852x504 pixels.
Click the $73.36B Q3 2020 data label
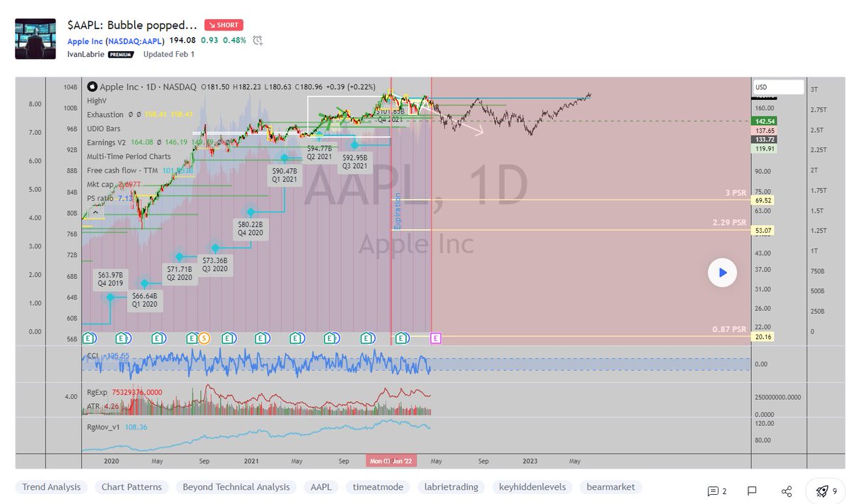[214, 263]
